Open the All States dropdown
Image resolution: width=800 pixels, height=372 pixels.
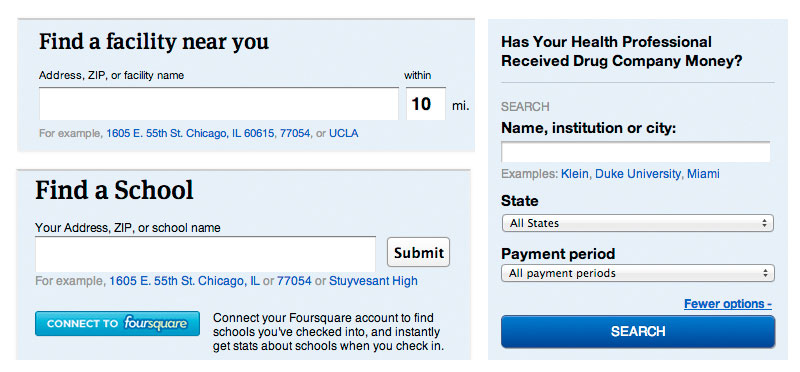pos(638,223)
